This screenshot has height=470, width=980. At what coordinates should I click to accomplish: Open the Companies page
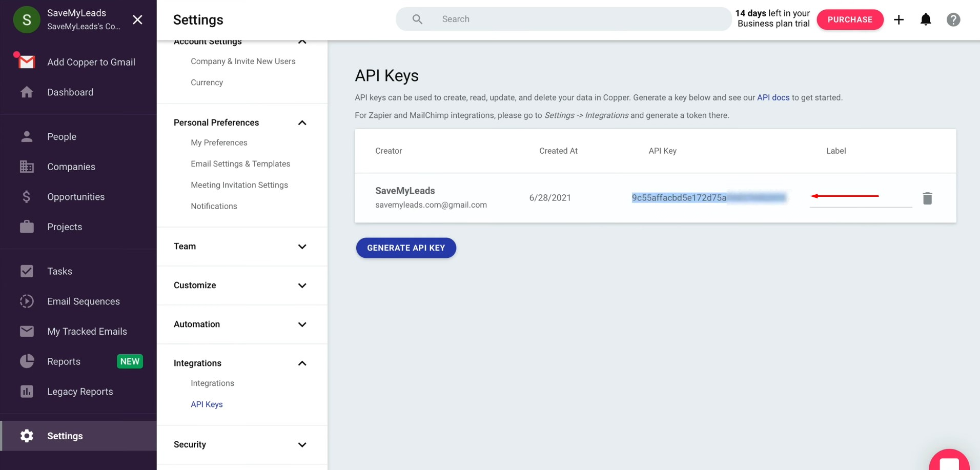click(x=71, y=167)
